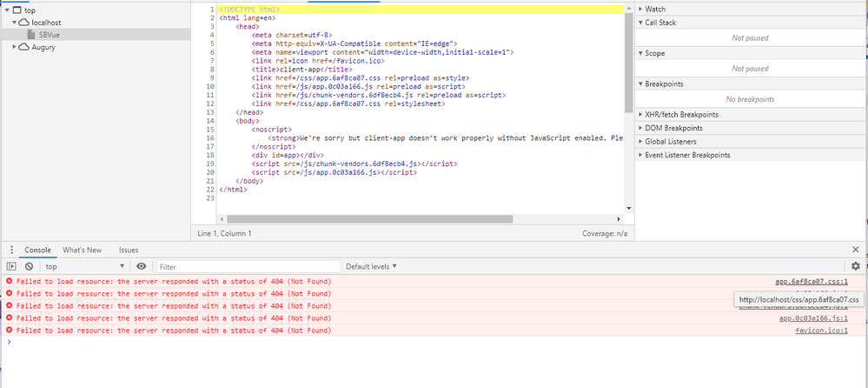868x388 pixels.
Task: Clear the console messages
Action: [29, 266]
